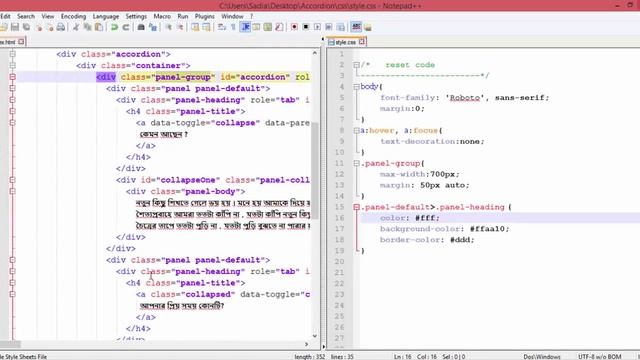This screenshot has width=640, height=360.
Task: Toggle Show All Characters pilcrow button
Action: tap(233, 27)
